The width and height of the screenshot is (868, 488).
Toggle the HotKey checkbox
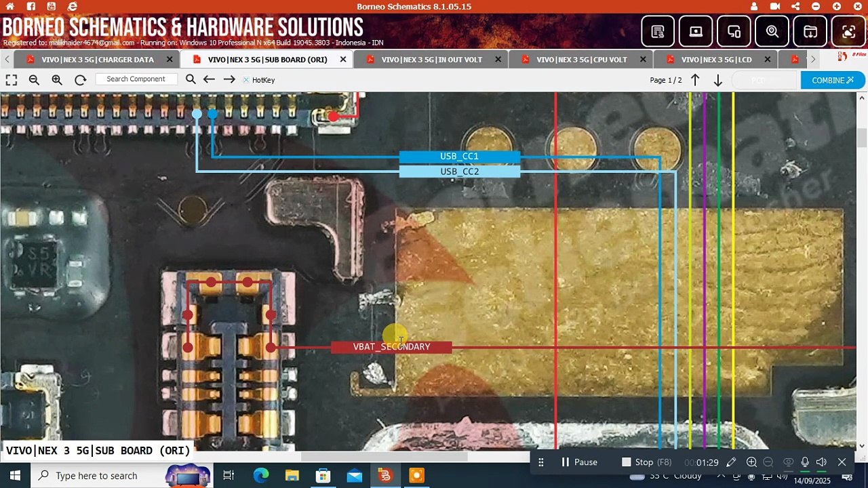pyautogui.click(x=246, y=80)
